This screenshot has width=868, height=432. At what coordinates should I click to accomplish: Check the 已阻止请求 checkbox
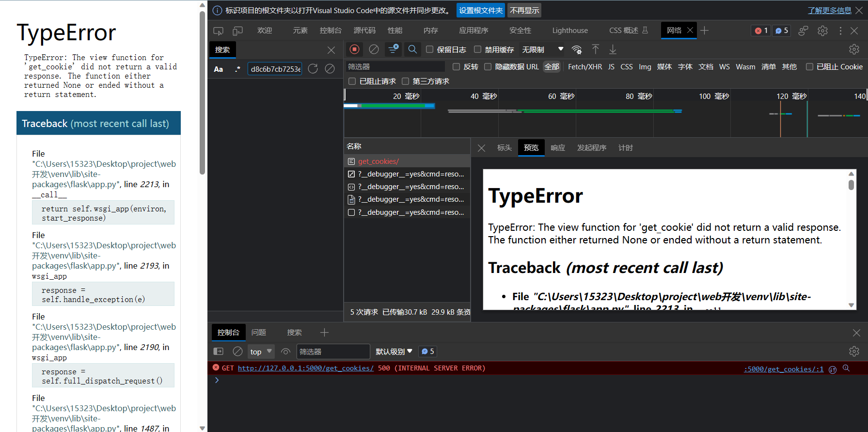[x=352, y=81]
